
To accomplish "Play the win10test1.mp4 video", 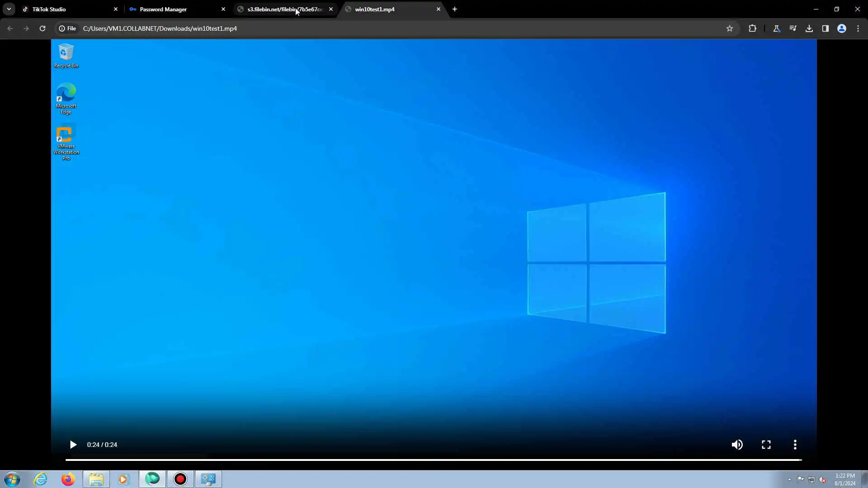I will [73, 445].
